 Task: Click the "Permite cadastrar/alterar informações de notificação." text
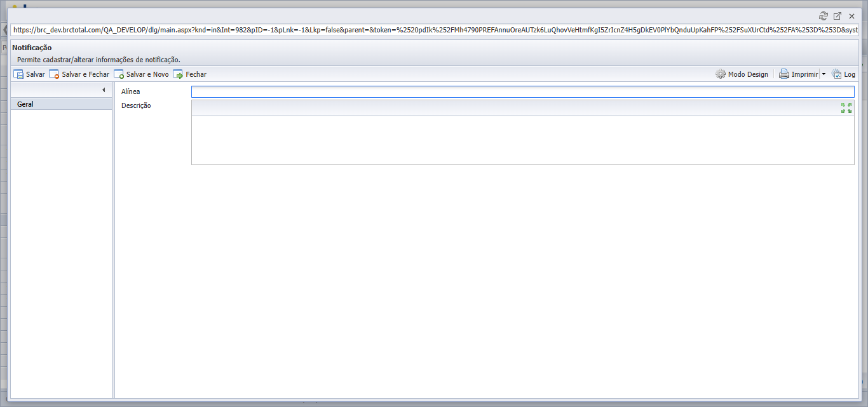click(x=98, y=60)
